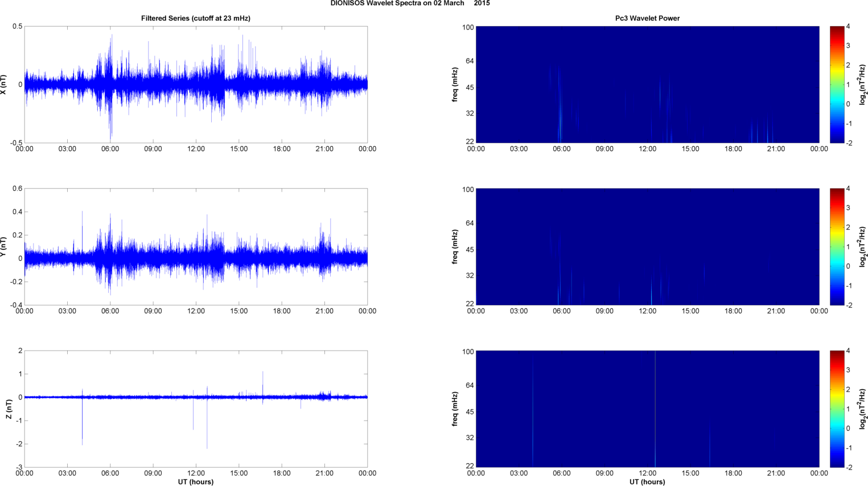Screen dimensions: 868x486
Task: Click the middle Pc3 wavelet spectrogram
Action: click(x=647, y=247)
